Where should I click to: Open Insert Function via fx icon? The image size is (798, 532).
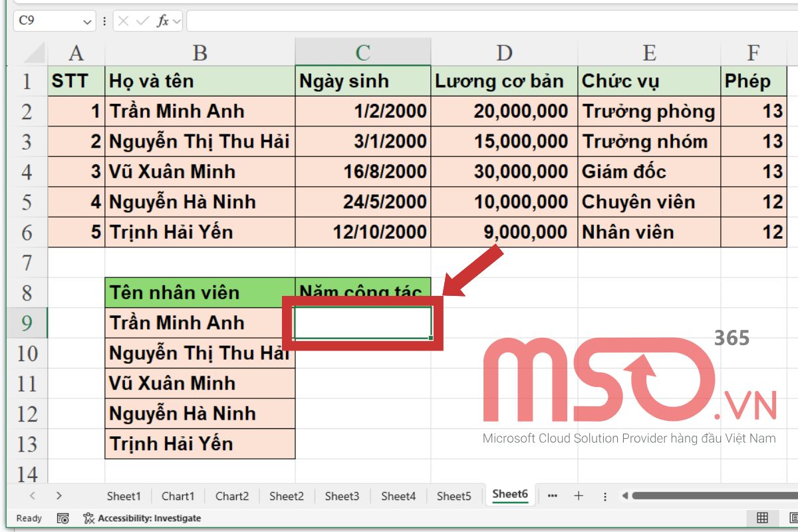tap(162, 21)
